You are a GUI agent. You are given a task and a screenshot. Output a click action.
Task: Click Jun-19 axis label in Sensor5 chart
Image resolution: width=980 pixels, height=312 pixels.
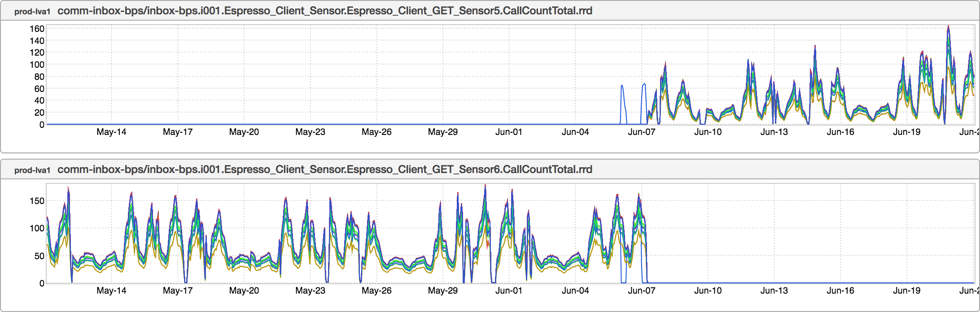tap(906, 132)
